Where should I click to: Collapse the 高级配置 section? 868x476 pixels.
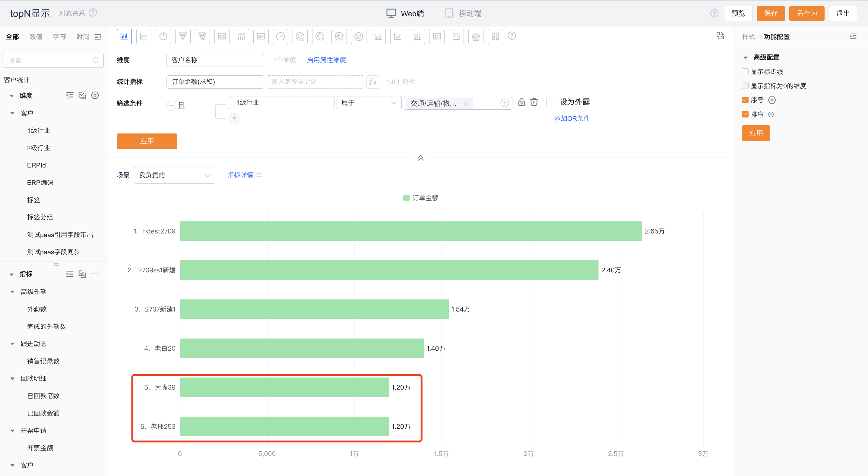coord(745,57)
